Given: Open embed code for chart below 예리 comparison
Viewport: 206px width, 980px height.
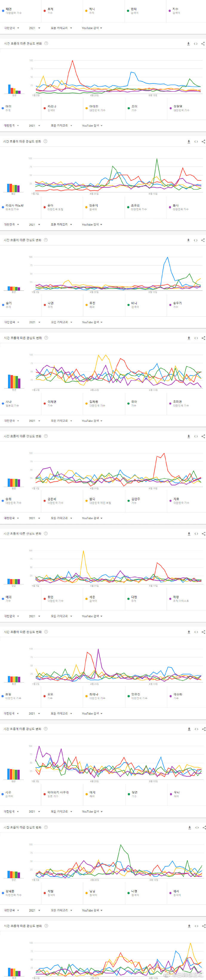Looking at the screenshot, I should pos(196,632).
